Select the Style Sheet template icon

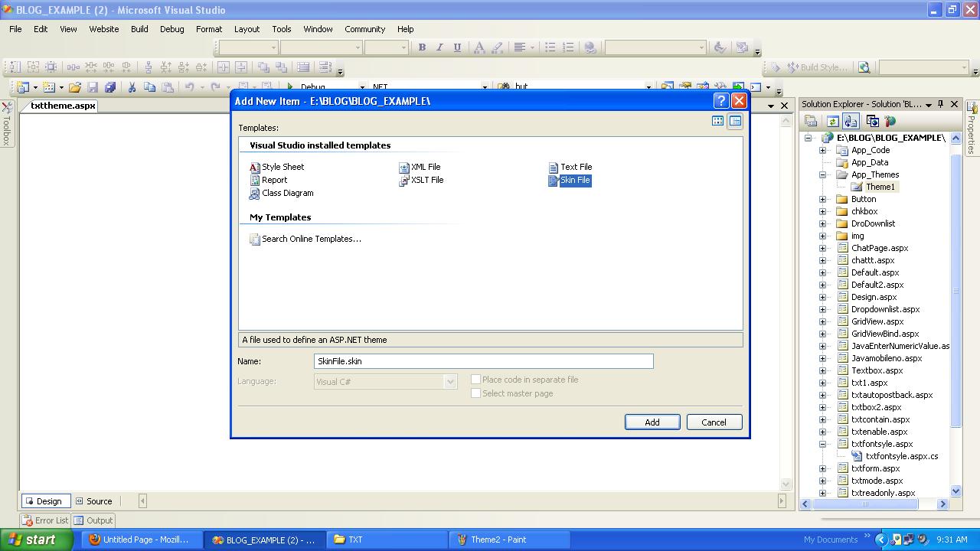[255, 167]
